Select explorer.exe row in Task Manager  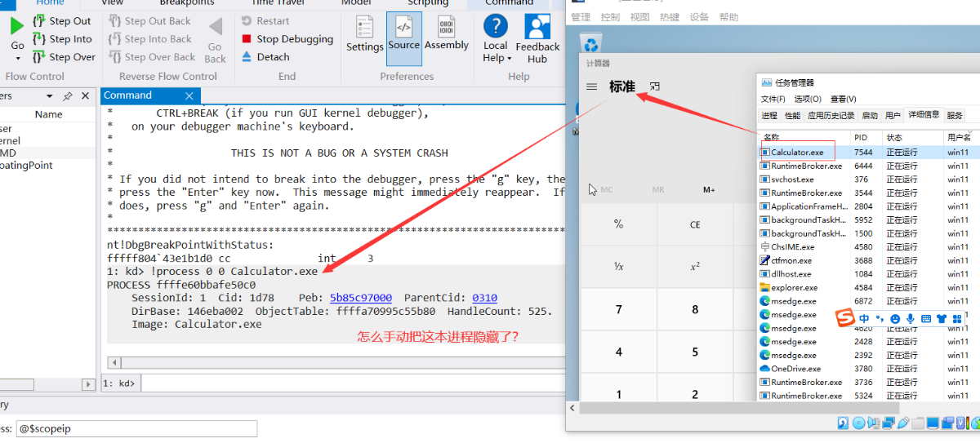pyautogui.click(x=868, y=287)
